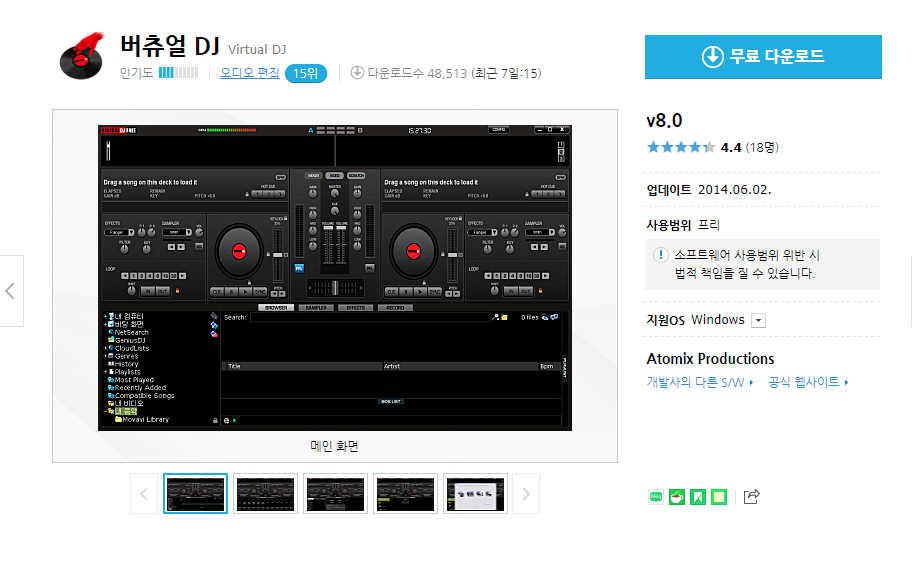Go to previous software using the left-edge arrow

(x=10, y=291)
